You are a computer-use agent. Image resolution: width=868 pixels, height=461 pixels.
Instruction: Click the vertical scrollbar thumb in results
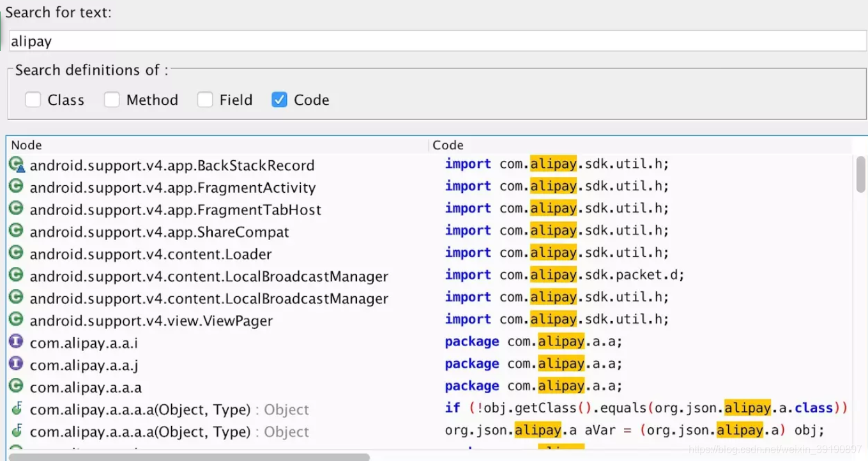(x=861, y=174)
